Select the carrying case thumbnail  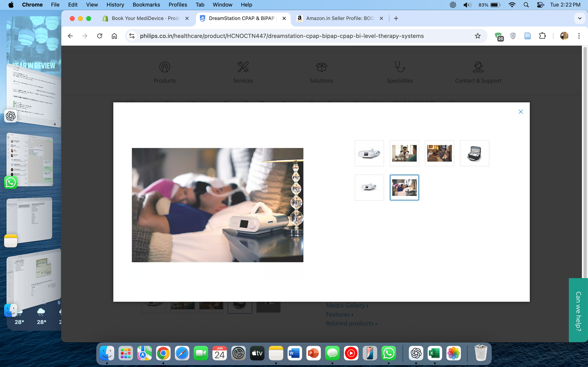coord(474,153)
